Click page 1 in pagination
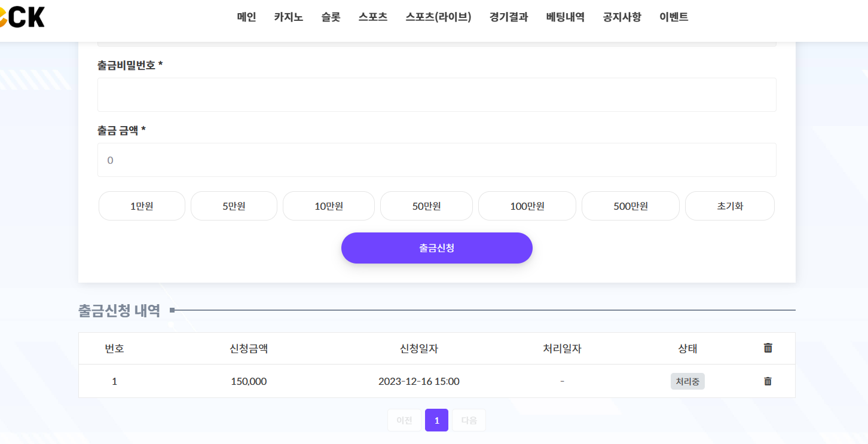 point(436,420)
